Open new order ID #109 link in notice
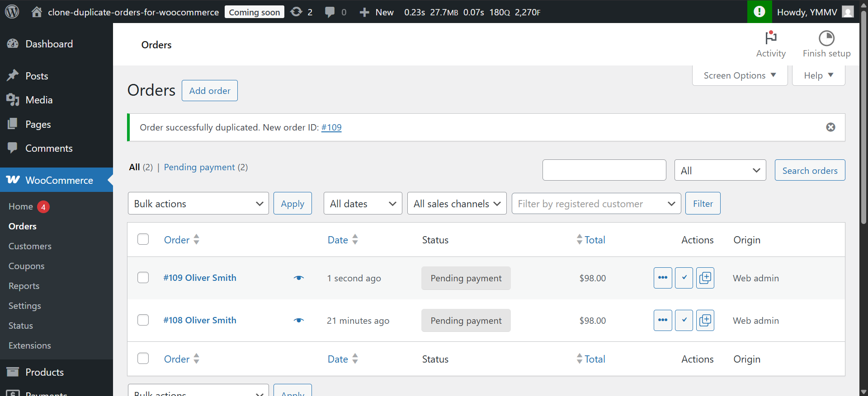 [x=331, y=127]
